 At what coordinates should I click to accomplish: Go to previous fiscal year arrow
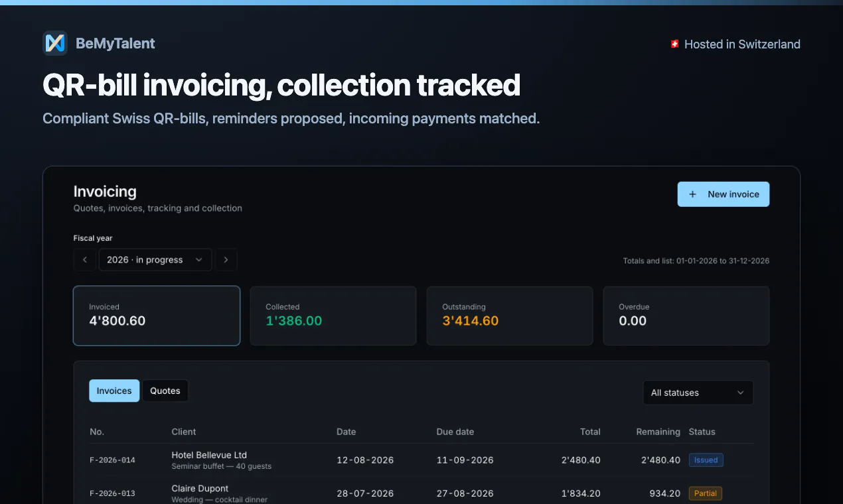(x=85, y=260)
